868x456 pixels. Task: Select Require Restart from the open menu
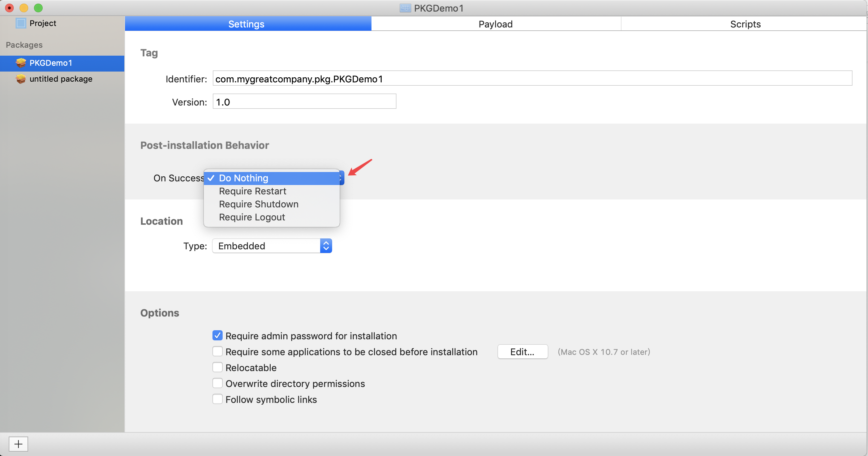click(252, 191)
